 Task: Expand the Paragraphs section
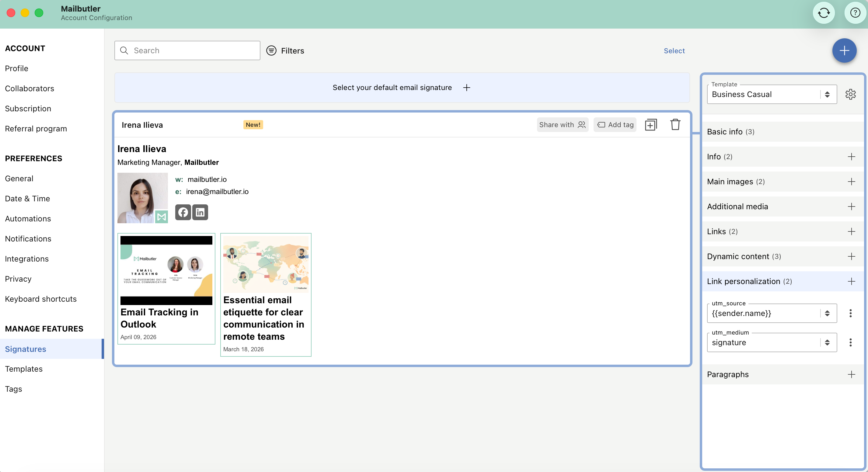(783, 374)
